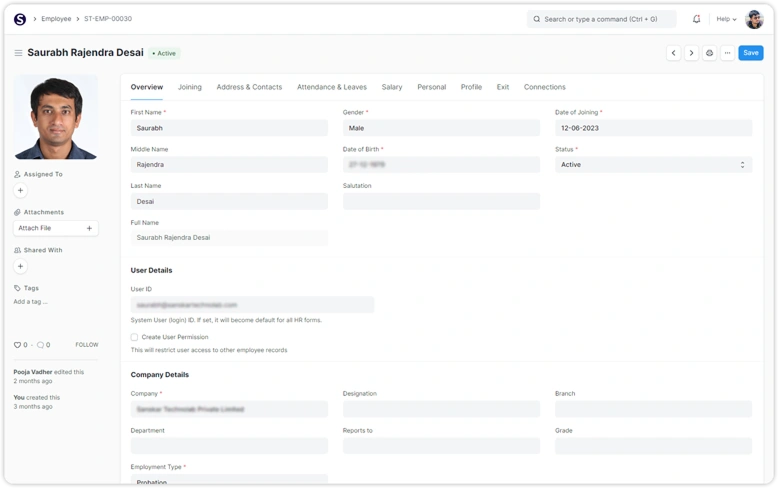The height and width of the screenshot is (488, 778).
Task: Click the employee profile photo
Action: (x=56, y=117)
